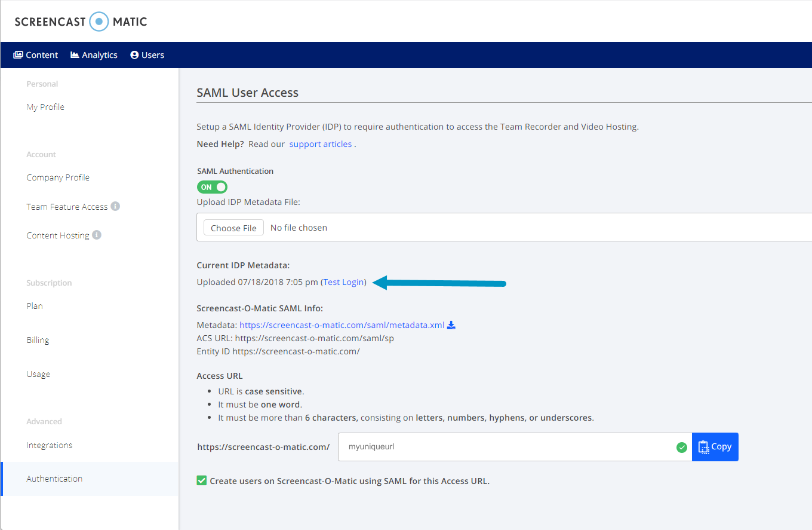Image resolution: width=812 pixels, height=530 pixels.
Task: Copy the Access URL
Action: [x=715, y=447]
